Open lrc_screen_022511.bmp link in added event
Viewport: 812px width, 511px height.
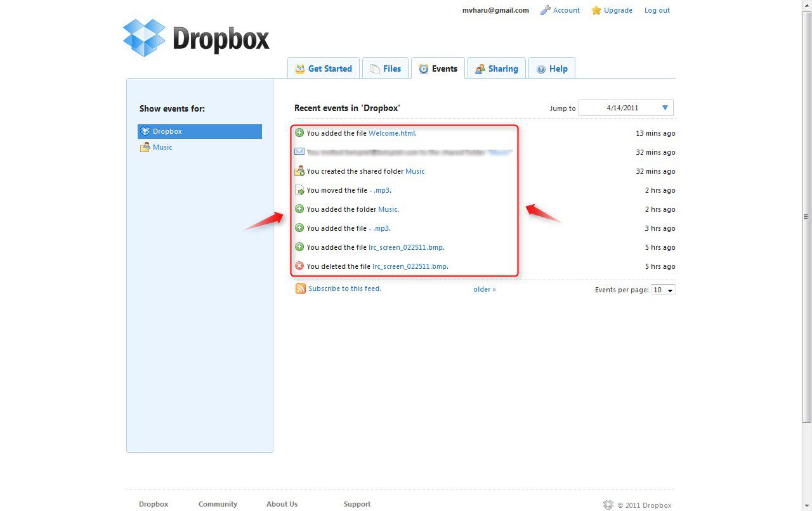(406, 247)
